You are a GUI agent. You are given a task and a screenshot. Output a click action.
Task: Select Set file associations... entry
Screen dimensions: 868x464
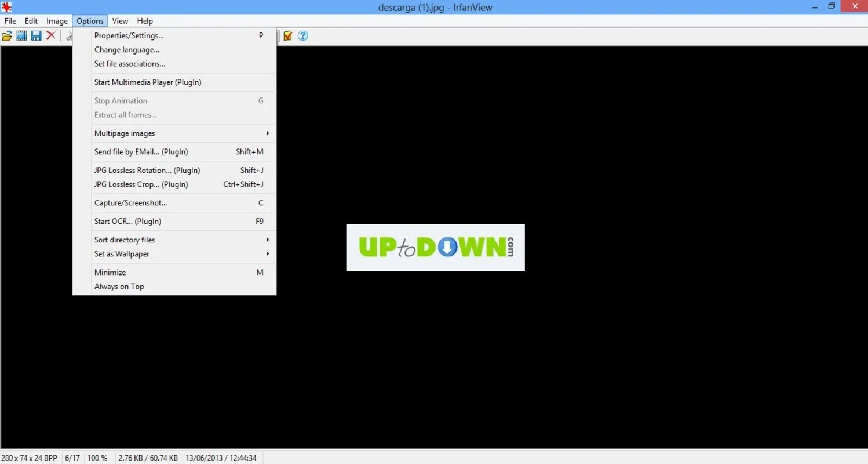point(183,64)
